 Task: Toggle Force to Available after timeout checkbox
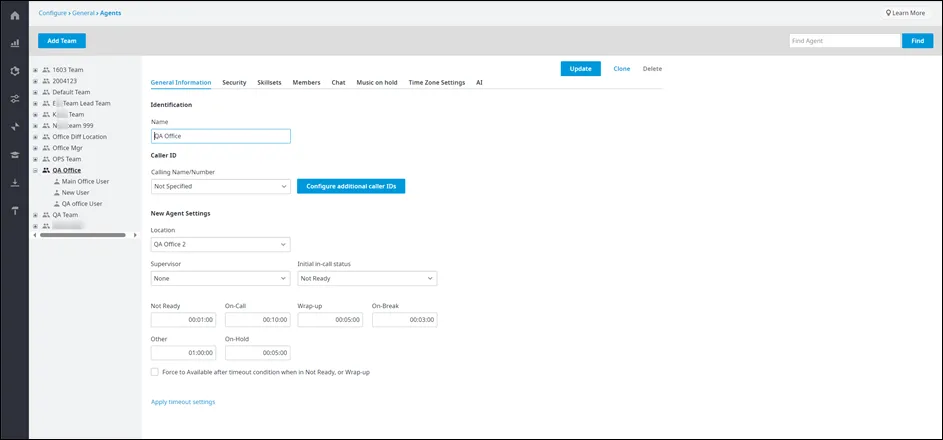pos(155,372)
